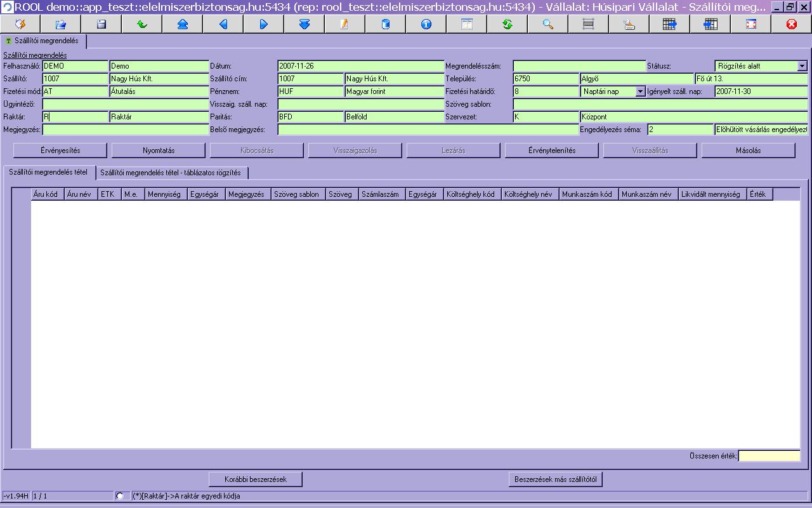Image resolution: width=812 pixels, height=508 pixels.
Task: Open the folder icon in toolbar
Action: [x=61, y=24]
